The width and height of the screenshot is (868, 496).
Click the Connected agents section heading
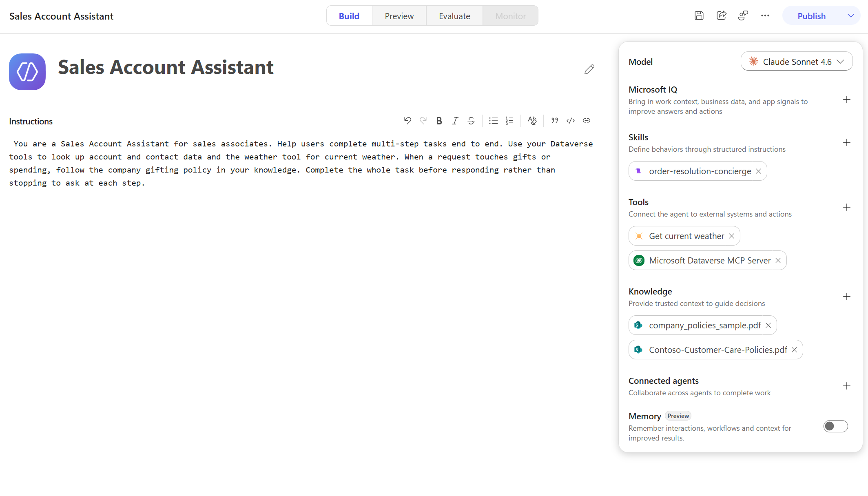663,381
